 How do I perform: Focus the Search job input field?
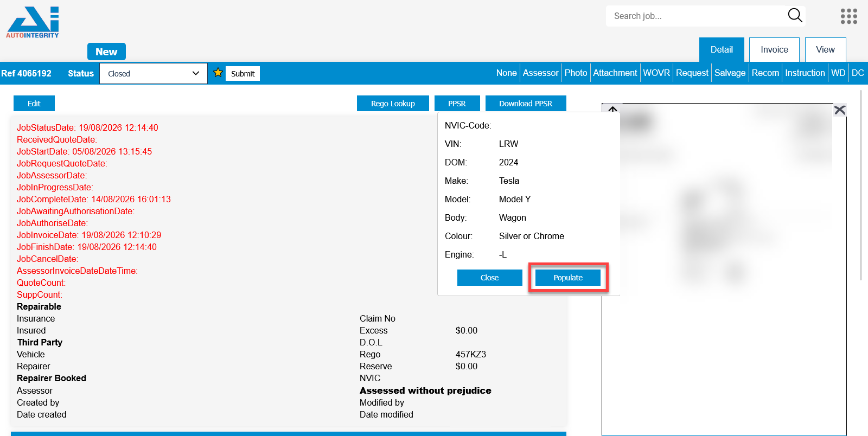click(697, 16)
